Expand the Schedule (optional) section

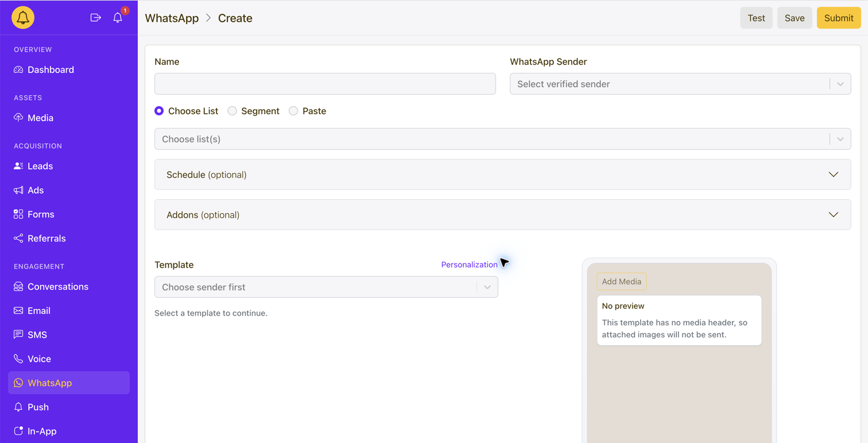(x=503, y=174)
